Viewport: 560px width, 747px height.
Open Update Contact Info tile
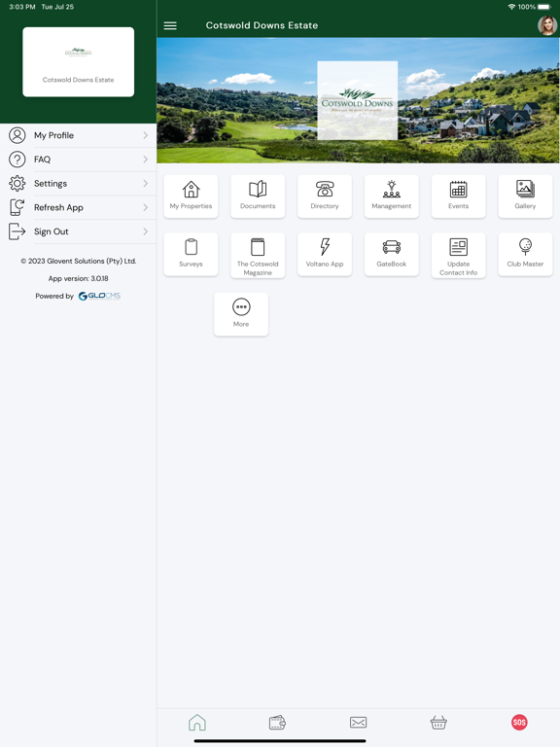click(459, 256)
